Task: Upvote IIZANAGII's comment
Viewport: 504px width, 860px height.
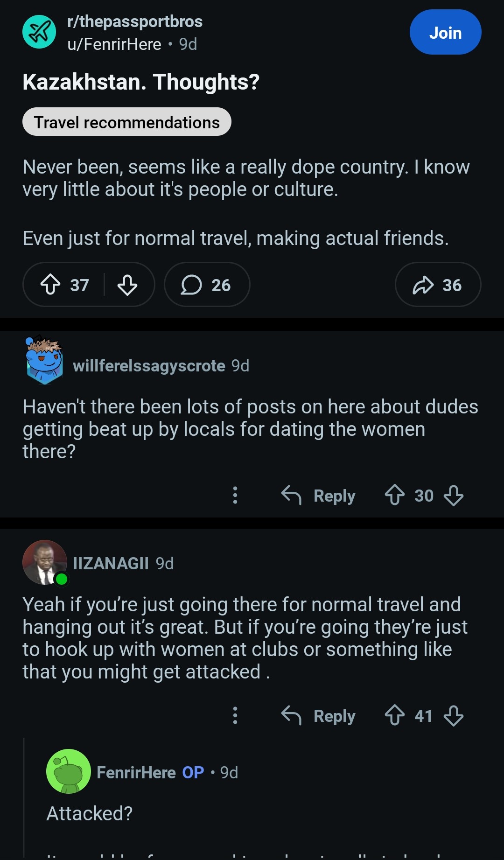Action: tap(395, 715)
